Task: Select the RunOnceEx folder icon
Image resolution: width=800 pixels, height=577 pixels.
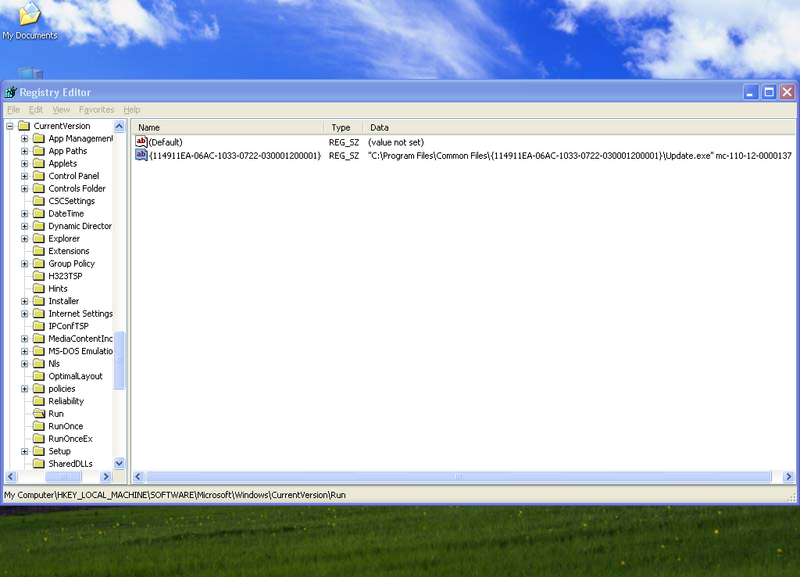Action: click(x=39, y=439)
